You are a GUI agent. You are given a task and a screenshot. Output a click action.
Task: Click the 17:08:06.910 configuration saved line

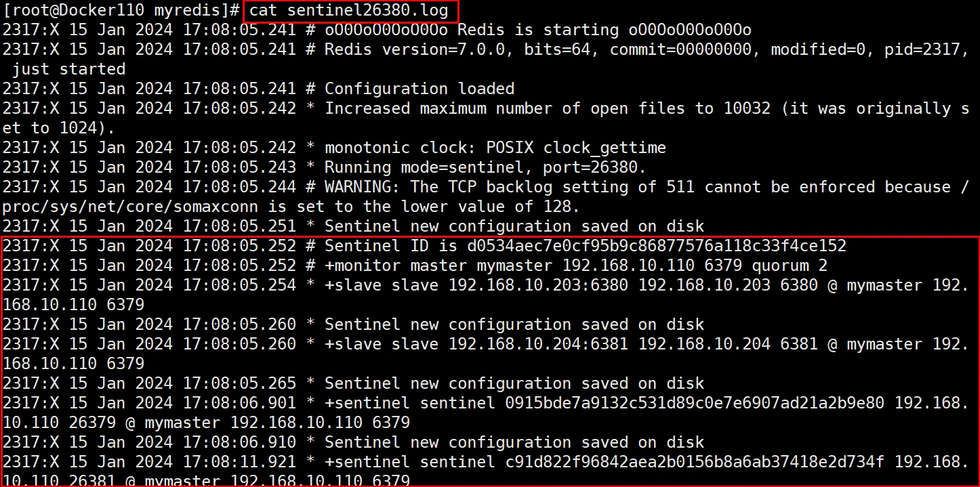click(353, 442)
